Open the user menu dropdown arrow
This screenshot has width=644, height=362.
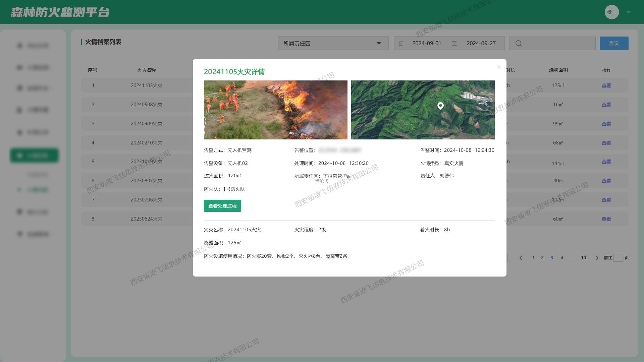(629, 12)
